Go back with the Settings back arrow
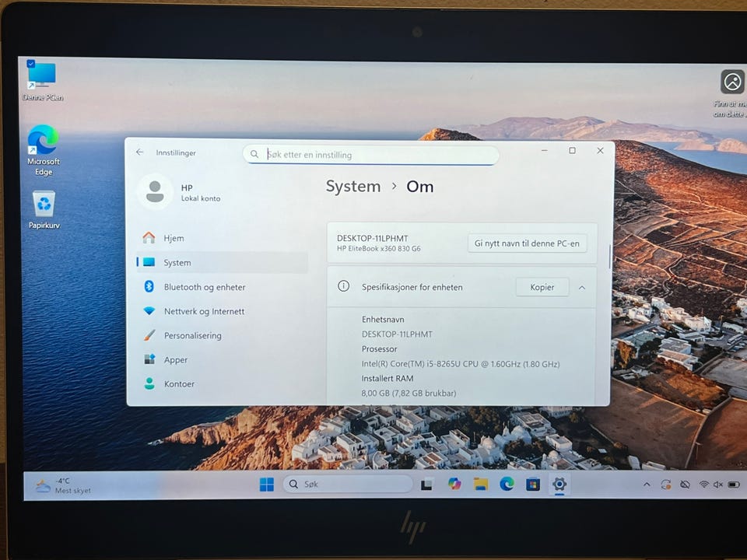 tap(139, 152)
